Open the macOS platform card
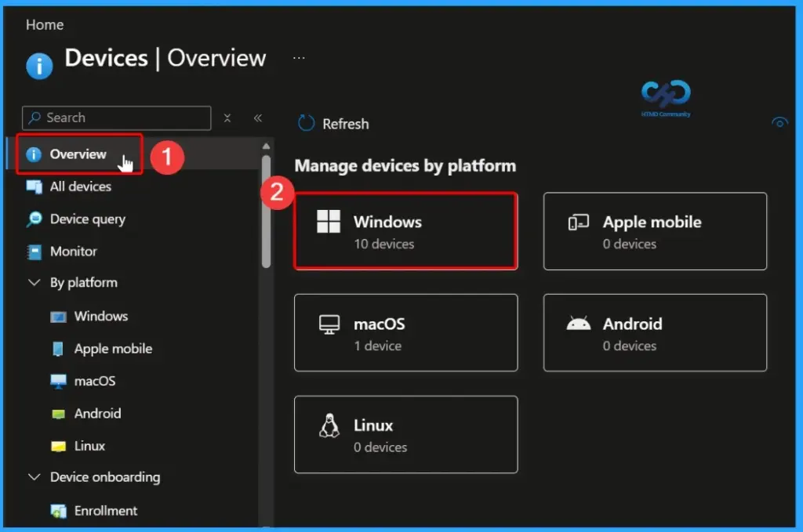This screenshot has height=532, width=803. click(x=405, y=332)
